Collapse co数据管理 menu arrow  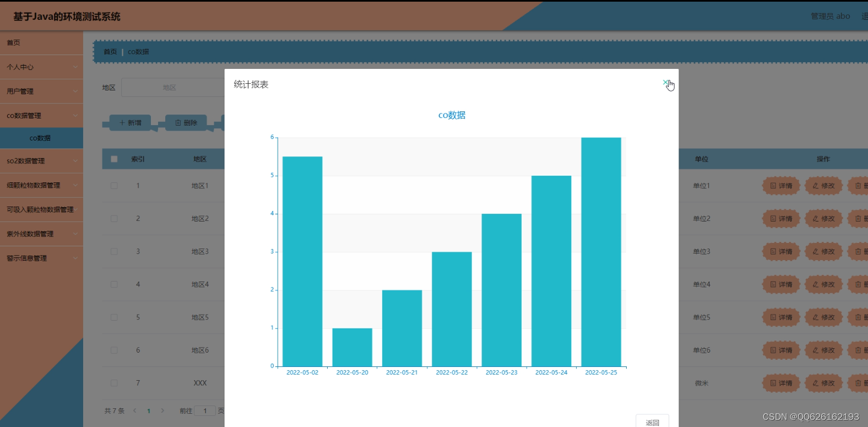(75, 116)
